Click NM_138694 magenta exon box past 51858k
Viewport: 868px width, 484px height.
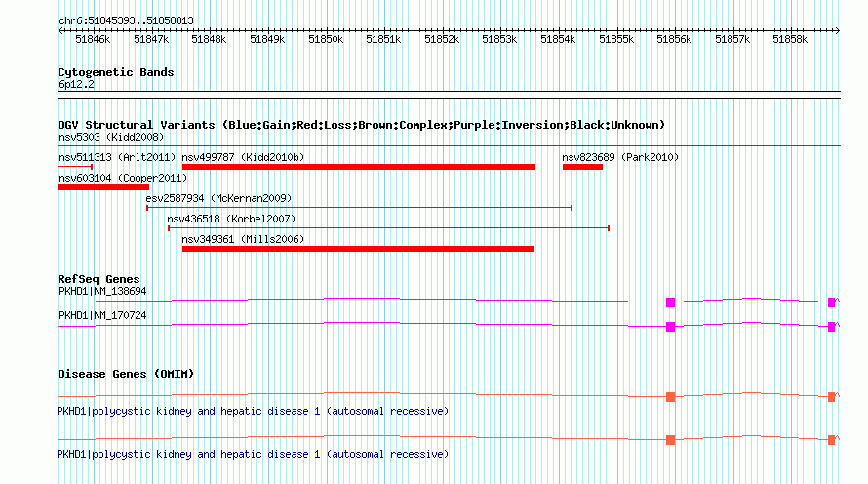(832, 302)
